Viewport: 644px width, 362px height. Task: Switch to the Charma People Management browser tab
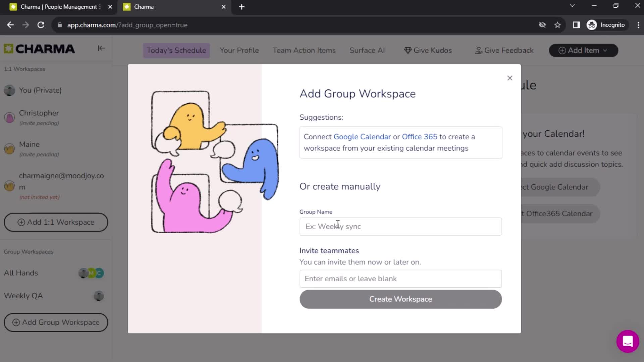tap(60, 7)
